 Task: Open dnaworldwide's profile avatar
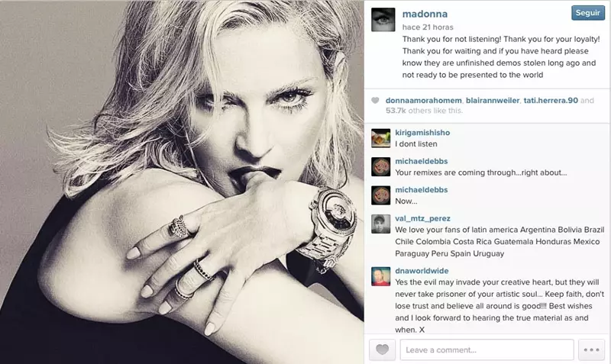tap(380, 276)
